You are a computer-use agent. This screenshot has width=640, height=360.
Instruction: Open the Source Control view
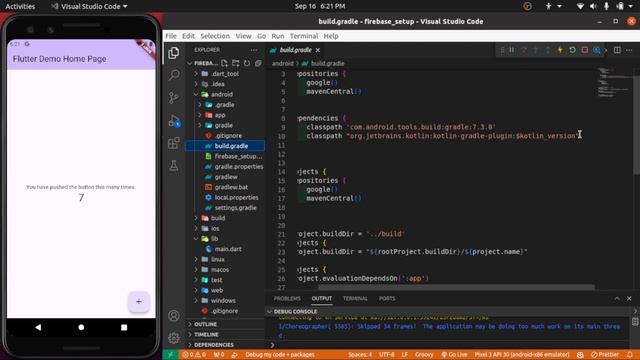(x=174, y=97)
